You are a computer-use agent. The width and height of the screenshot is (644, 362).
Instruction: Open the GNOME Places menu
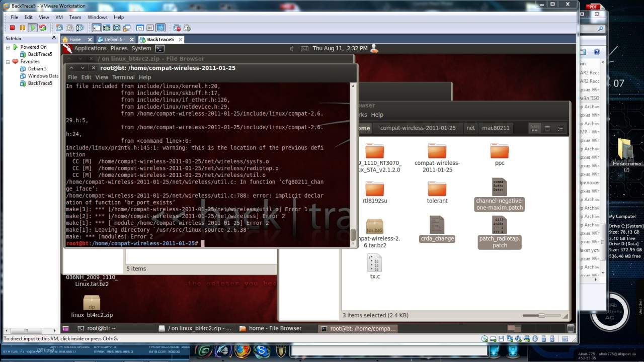coord(119,48)
